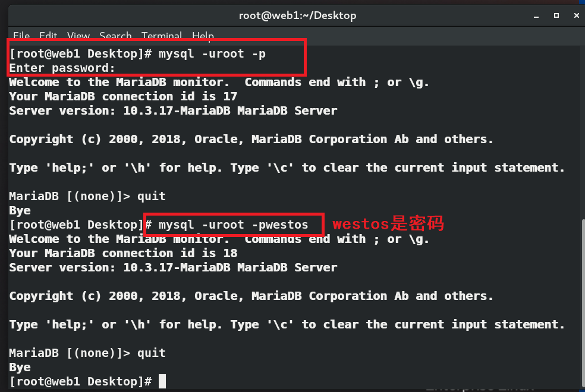Open the Help menu

203,36
